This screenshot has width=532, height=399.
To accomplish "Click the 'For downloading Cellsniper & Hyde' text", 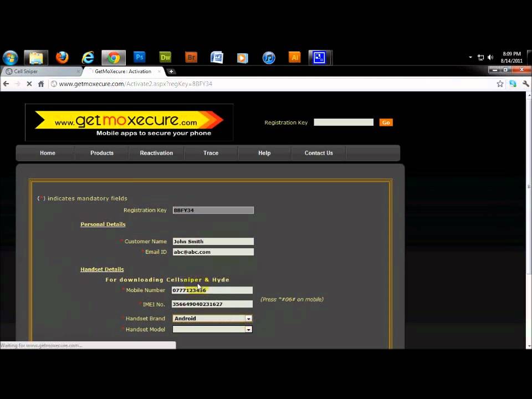I will click(x=167, y=279).
